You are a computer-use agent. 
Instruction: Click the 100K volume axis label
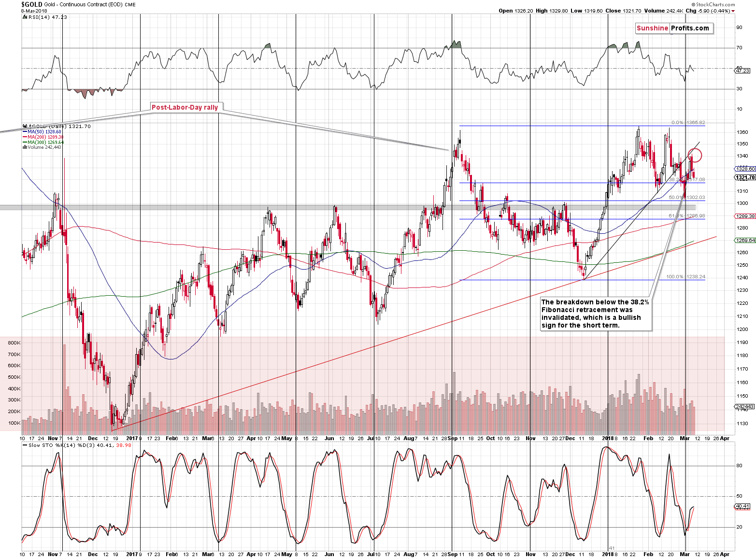click(14, 423)
